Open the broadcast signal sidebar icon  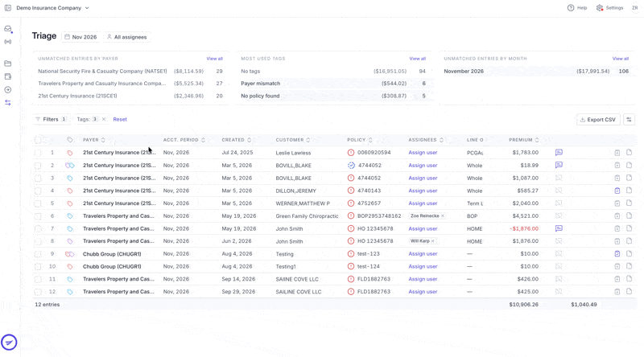(8, 42)
